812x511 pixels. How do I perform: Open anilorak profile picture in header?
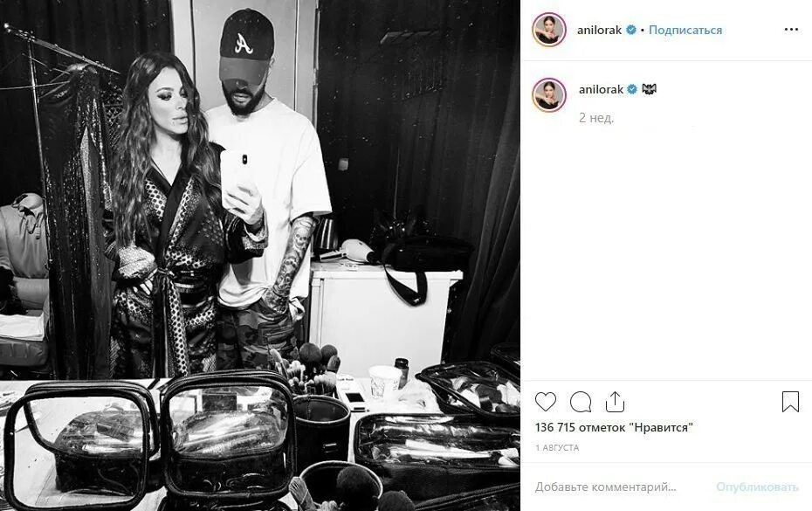pyautogui.click(x=549, y=30)
